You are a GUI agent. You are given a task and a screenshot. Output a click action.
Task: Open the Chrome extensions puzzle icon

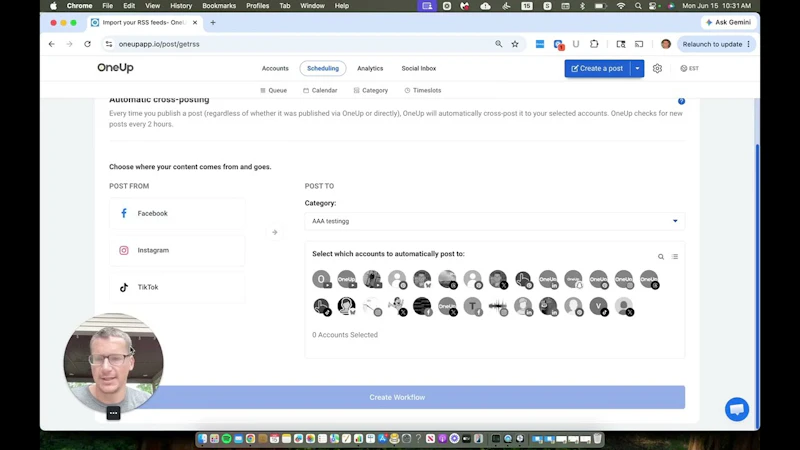point(594,44)
